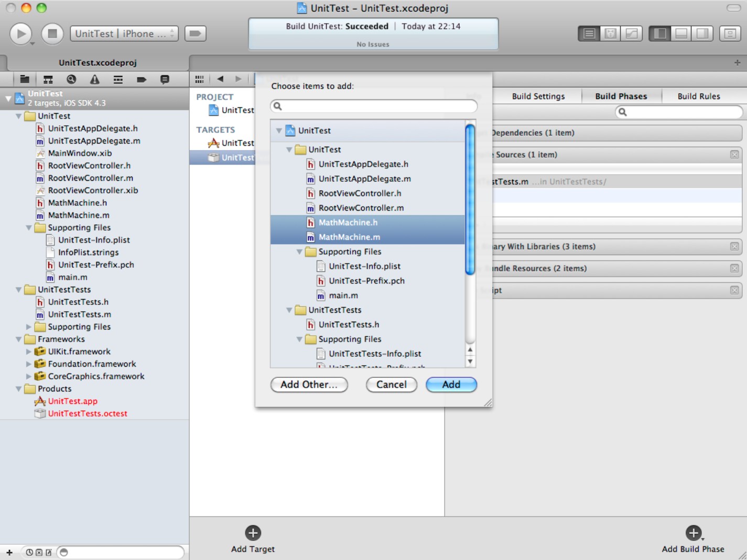
Task: Toggle the Debug area view button
Action: coord(681,34)
